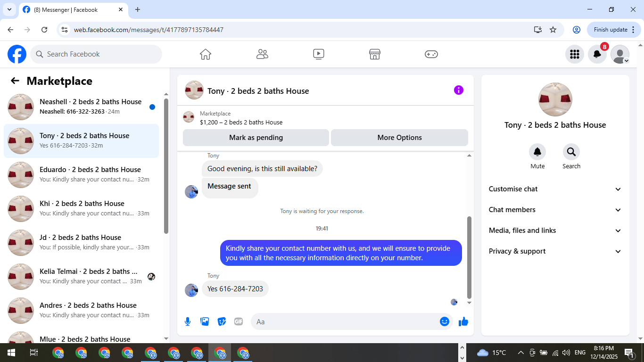
Task: Open the Facebook logo home link
Action: click(17, 54)
